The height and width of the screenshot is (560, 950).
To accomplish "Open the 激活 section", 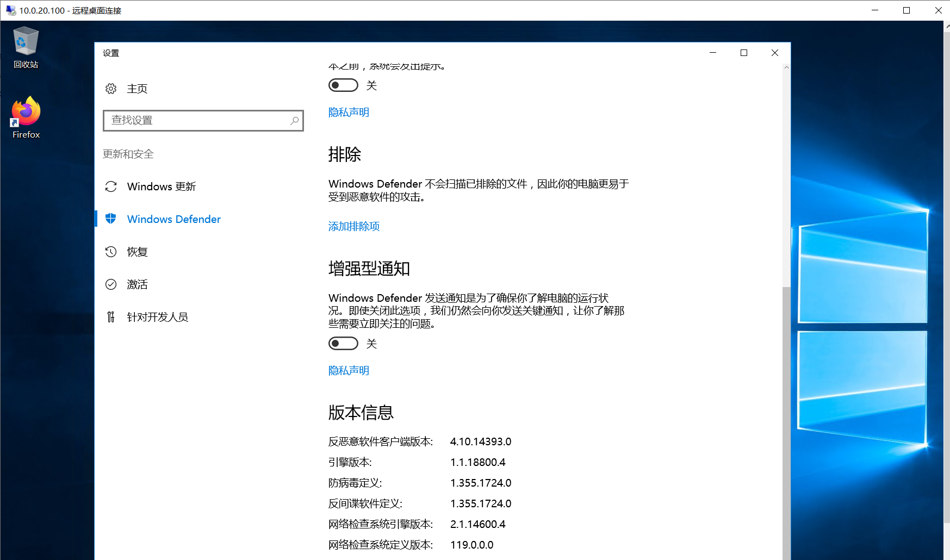I will 137,284.
